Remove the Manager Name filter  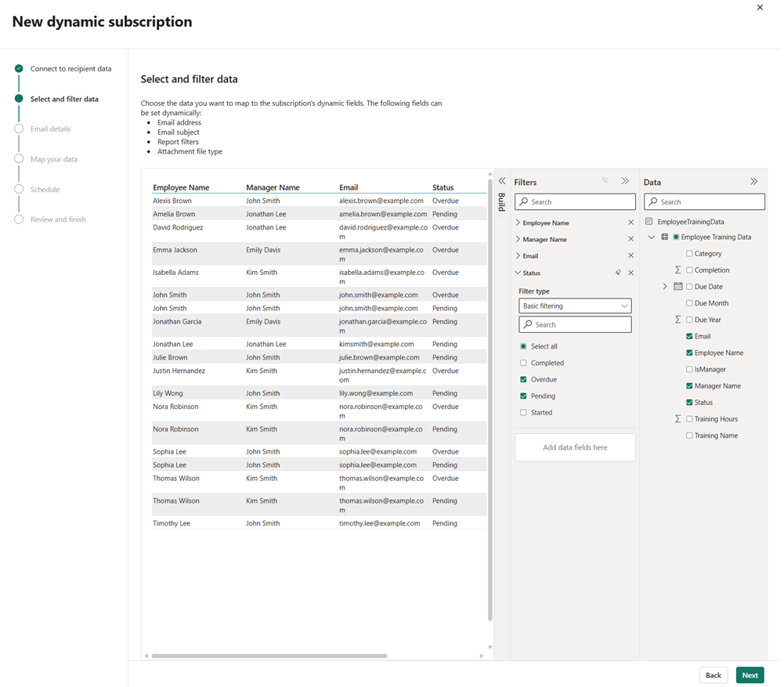pos(631,239)
